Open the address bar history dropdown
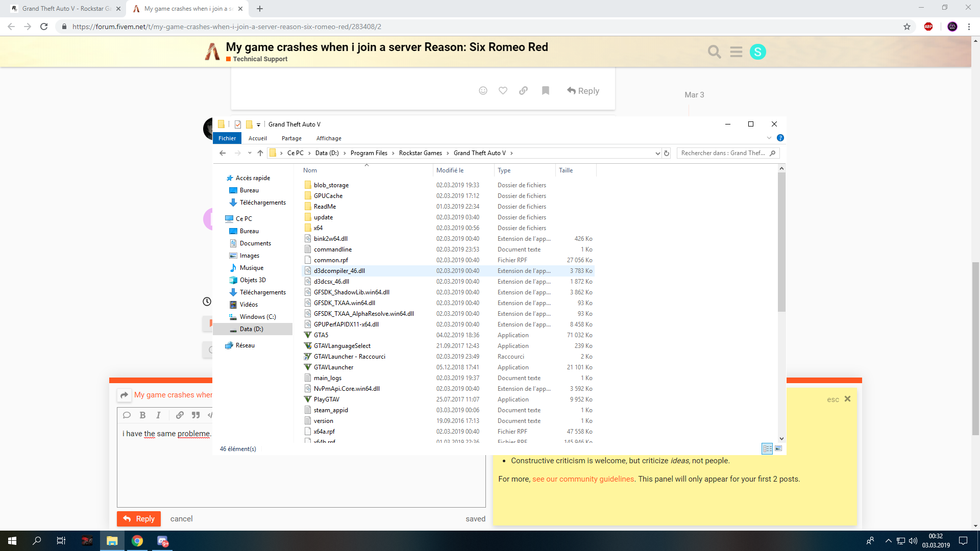Image resolution: width=980 pixels, height=551 pixels. pos(657,153)
